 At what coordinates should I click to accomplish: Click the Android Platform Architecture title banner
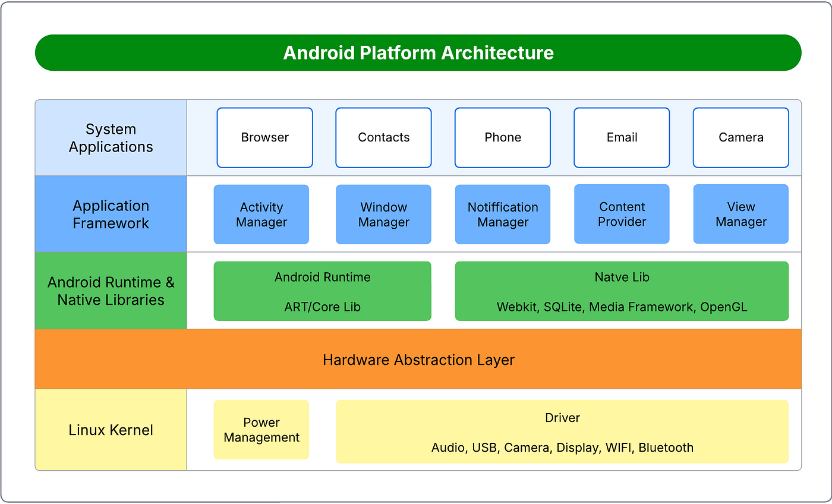pos(418,53)
